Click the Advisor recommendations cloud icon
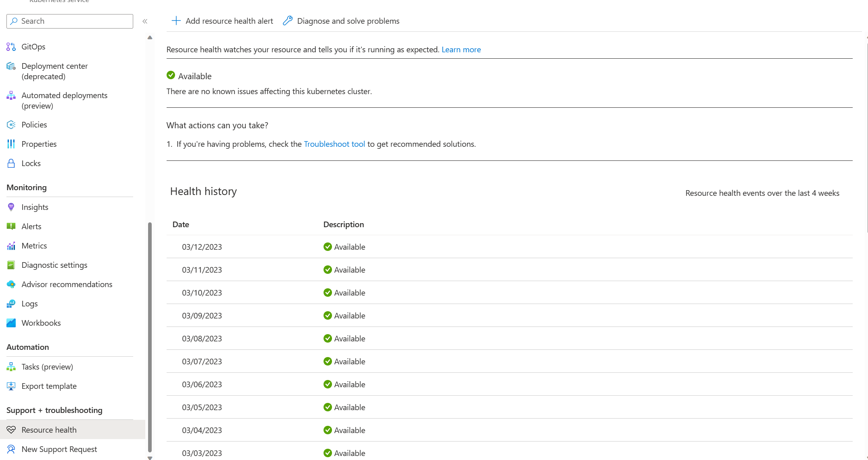The width and height of the screenshot is (868, 460). pyautogui.click(x=11, y=284)
